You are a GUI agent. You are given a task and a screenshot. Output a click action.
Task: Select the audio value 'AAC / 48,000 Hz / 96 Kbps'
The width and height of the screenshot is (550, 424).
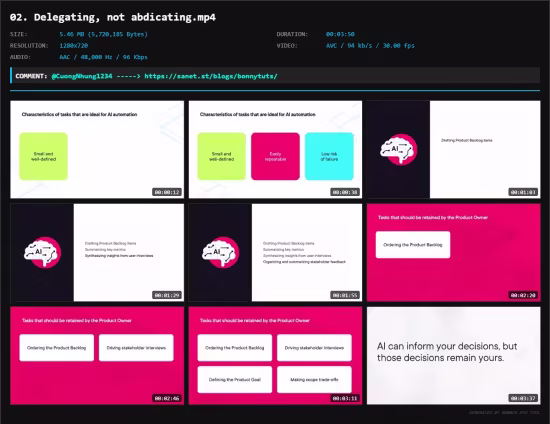[x=103, y=57]
